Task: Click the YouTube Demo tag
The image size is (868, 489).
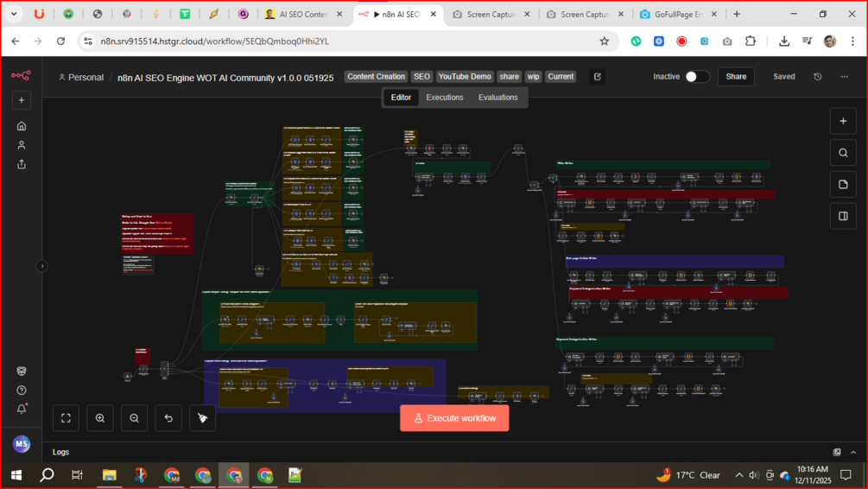Action: coord(465,76)
